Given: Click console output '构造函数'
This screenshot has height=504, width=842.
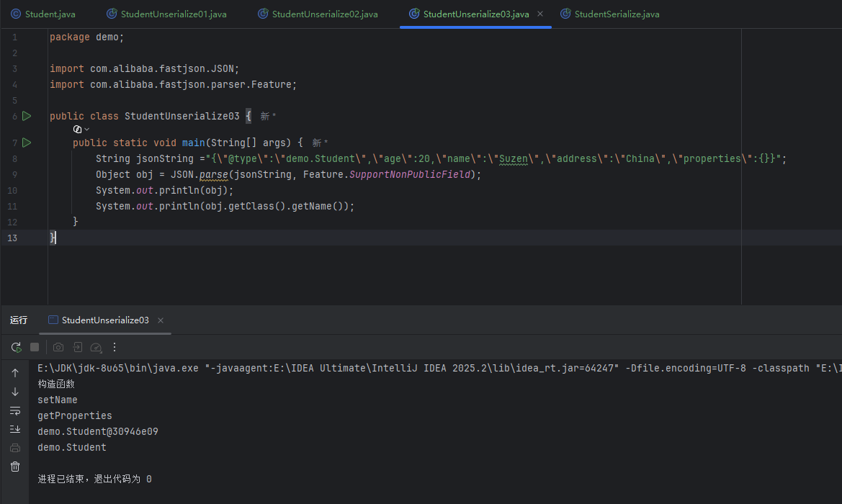Looking at the screenshot, I should [x=56, y=384].
